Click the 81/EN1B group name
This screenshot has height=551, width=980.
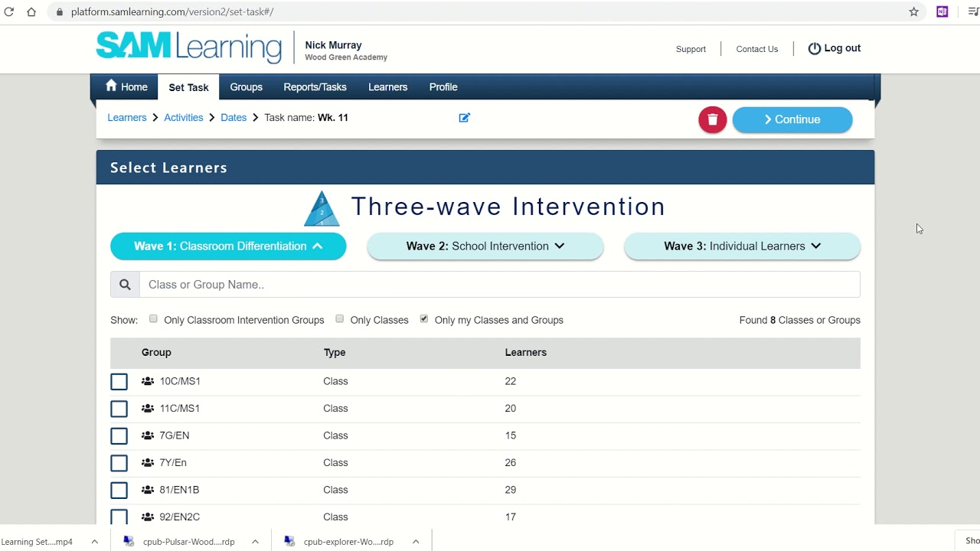coord(179,490)
